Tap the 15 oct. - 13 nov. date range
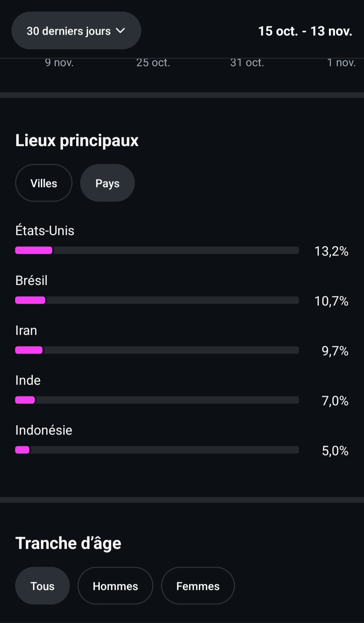The width and height of the screenshot is (364, 623). coord(305,31)
